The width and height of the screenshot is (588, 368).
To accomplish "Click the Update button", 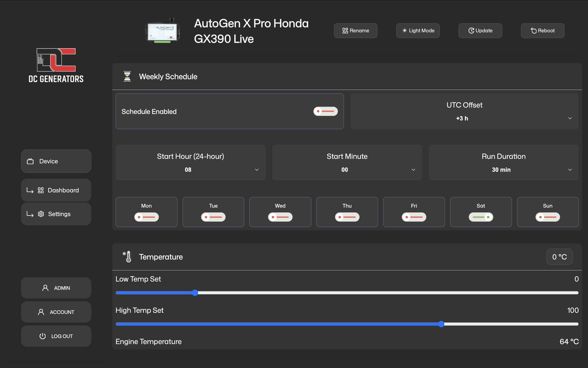I will [480, 31].
